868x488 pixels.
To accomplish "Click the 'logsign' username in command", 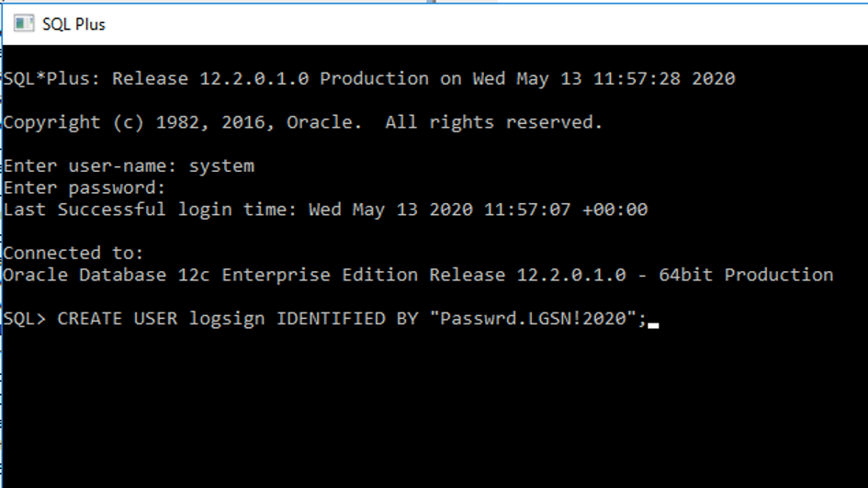I will pos(227,320).
